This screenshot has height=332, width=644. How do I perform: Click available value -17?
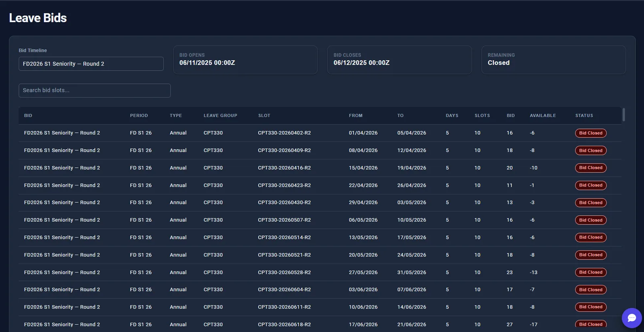tap(533, 325)
